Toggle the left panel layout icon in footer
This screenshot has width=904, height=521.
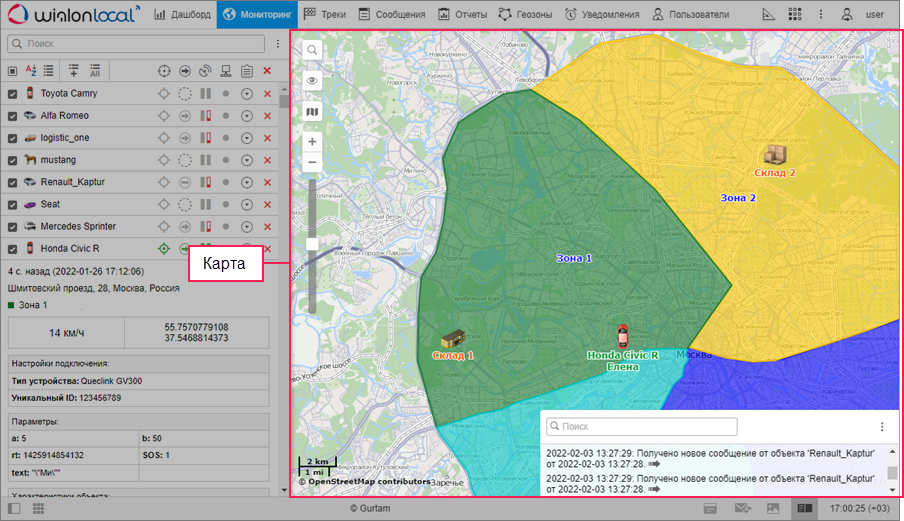tap(14, 508)
